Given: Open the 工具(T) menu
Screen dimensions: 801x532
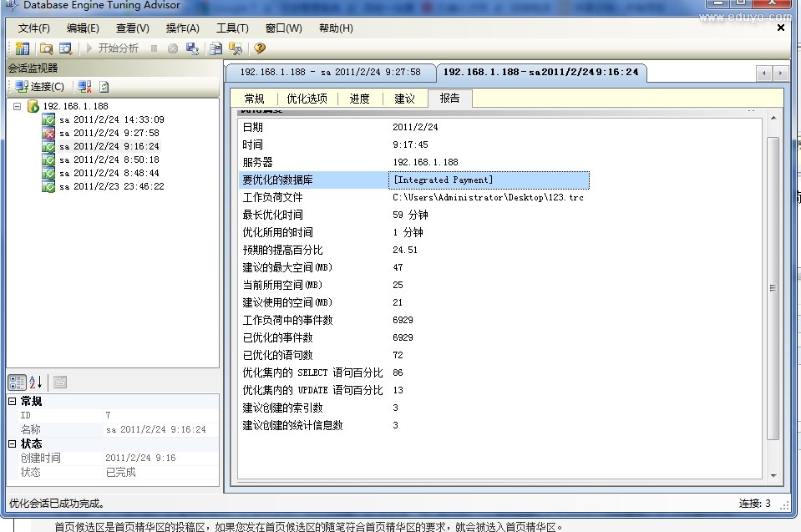Looking at the screenshot, I should 232,28.
